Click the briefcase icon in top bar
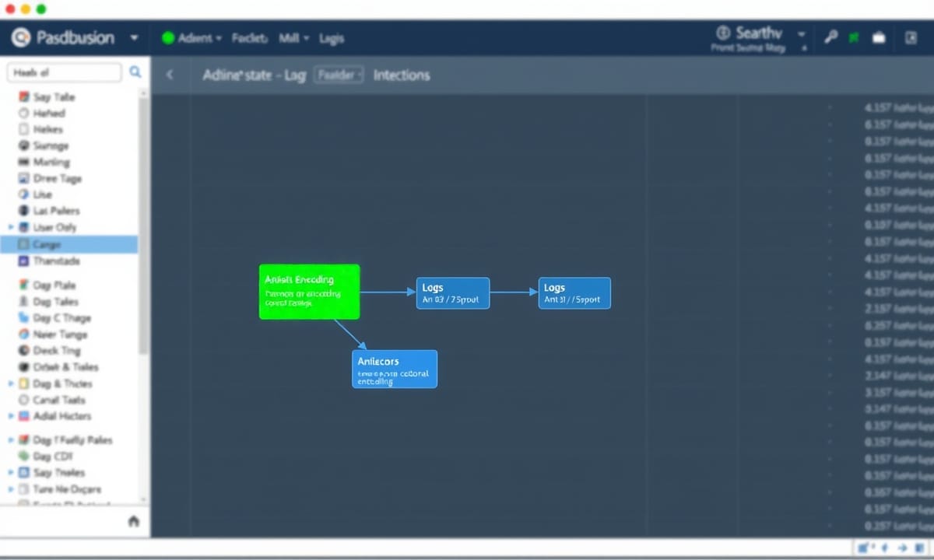This screenshot has height=560, width=934. [x=879, y=37]
